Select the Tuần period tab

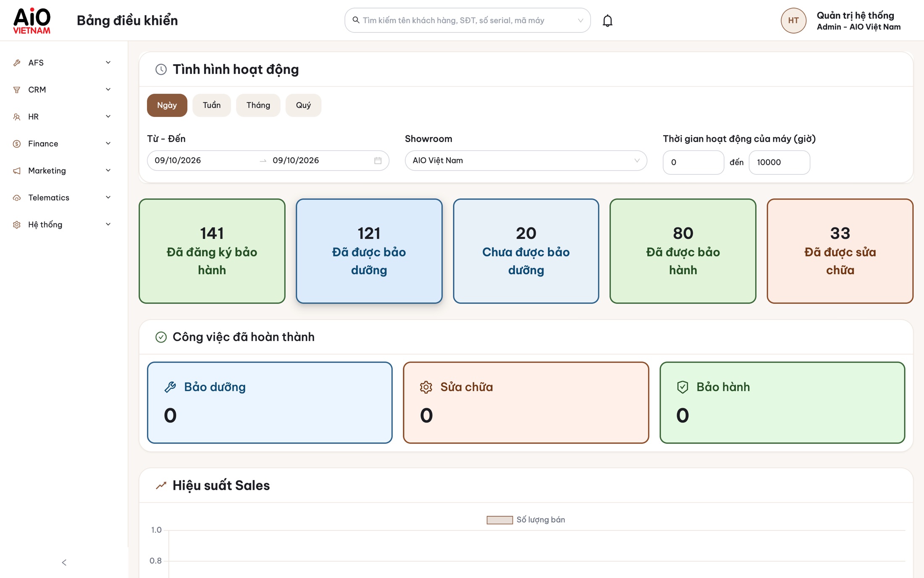point(212,105)
